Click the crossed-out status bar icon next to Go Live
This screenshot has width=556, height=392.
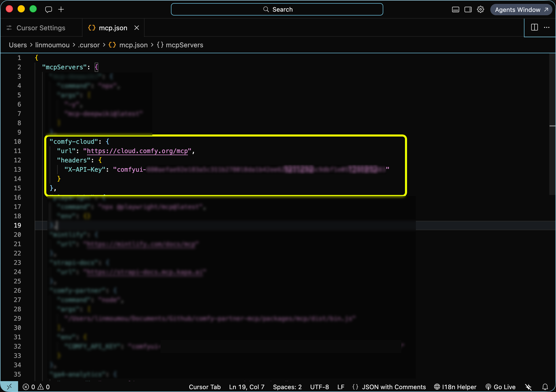coord(528,387)
